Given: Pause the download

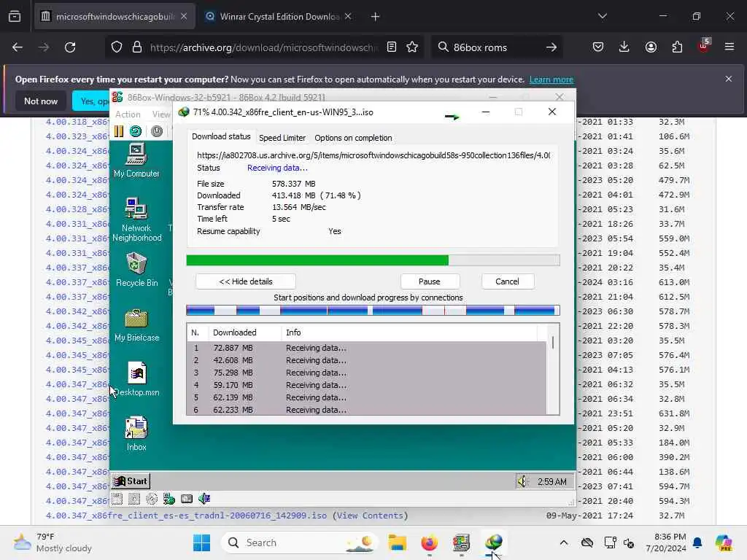Looking at the screenshot, I should click(429, 281).
